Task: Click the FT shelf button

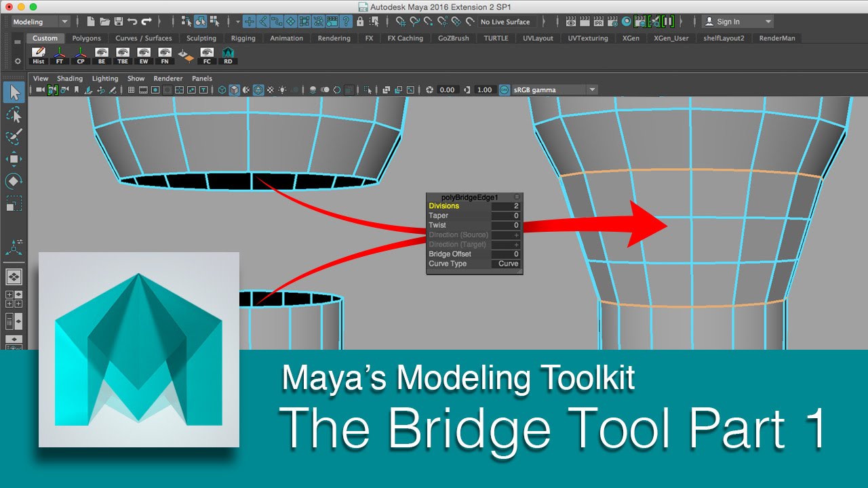Action: pyautogui.click(x=60, y=56)
